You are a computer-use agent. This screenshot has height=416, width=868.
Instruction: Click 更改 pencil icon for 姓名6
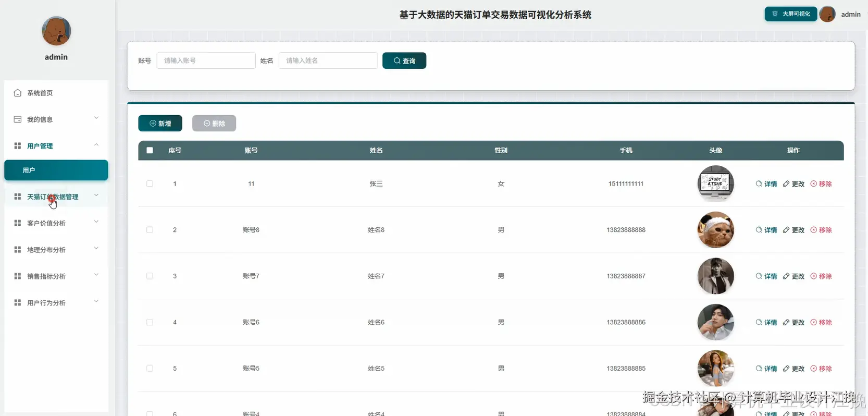point(786,322)
